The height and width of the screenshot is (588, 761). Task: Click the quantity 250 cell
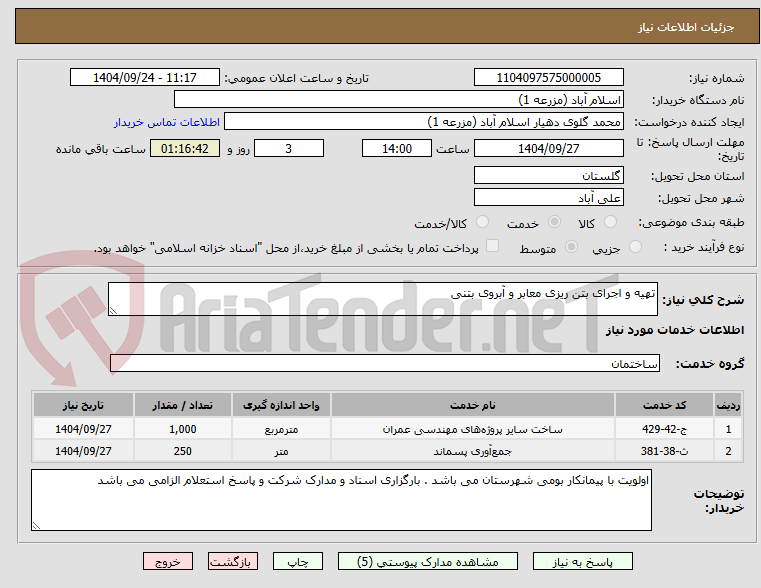coord(182,451)
